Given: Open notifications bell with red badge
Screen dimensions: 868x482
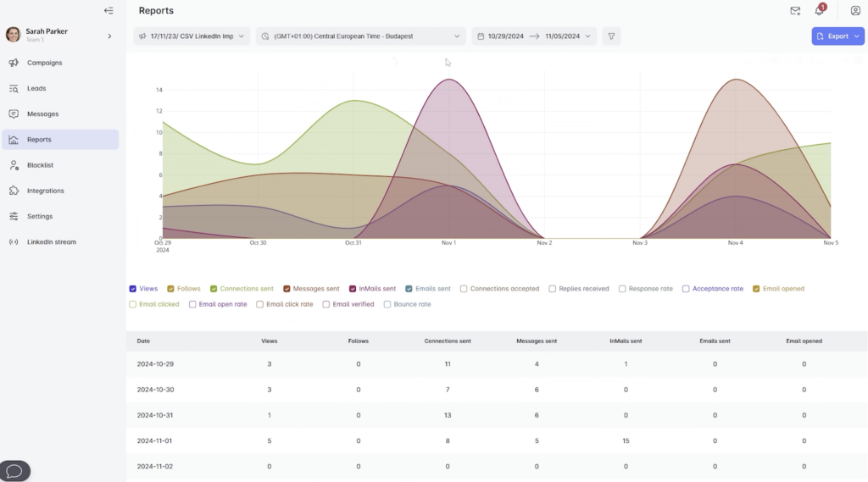Looking at the screenshot, I should 819,11.
